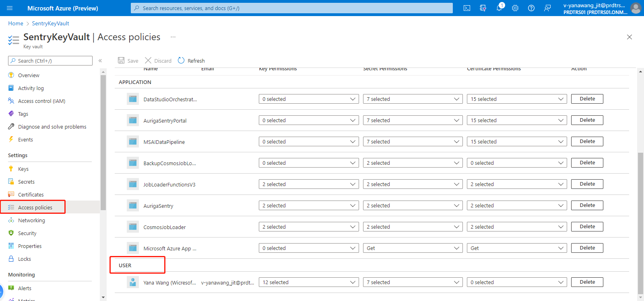The height and width of the screenshot is (301, 644).
Task: Open the notifications bell
Action: 499,8
